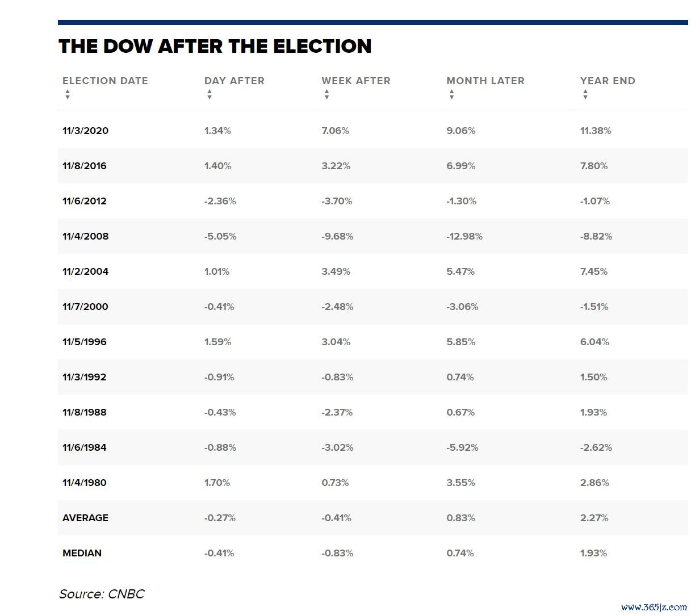Image resolution: width=691 pixels, height=616 pixels.
Task: Select the 11.38% year end cell
Action: (x=596, y=131)
